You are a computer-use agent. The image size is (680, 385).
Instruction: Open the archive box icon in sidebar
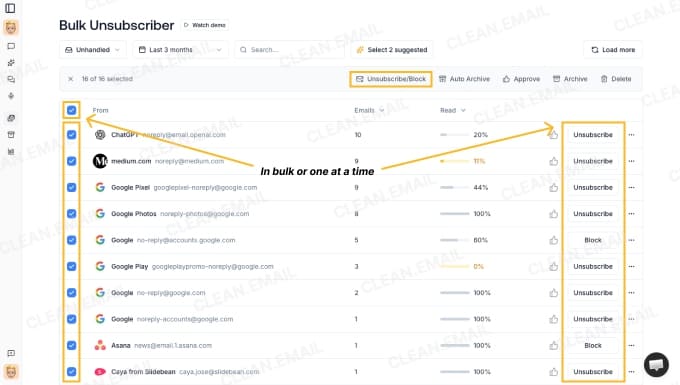pyautogui.click(x=11, y=135)
